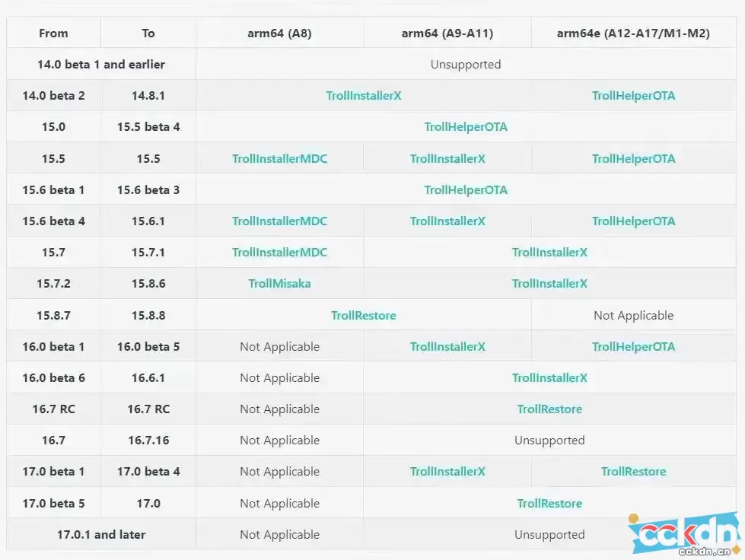
Task: Open TrollInstallerX link in 15.7 row
Action: pos(549,252)
